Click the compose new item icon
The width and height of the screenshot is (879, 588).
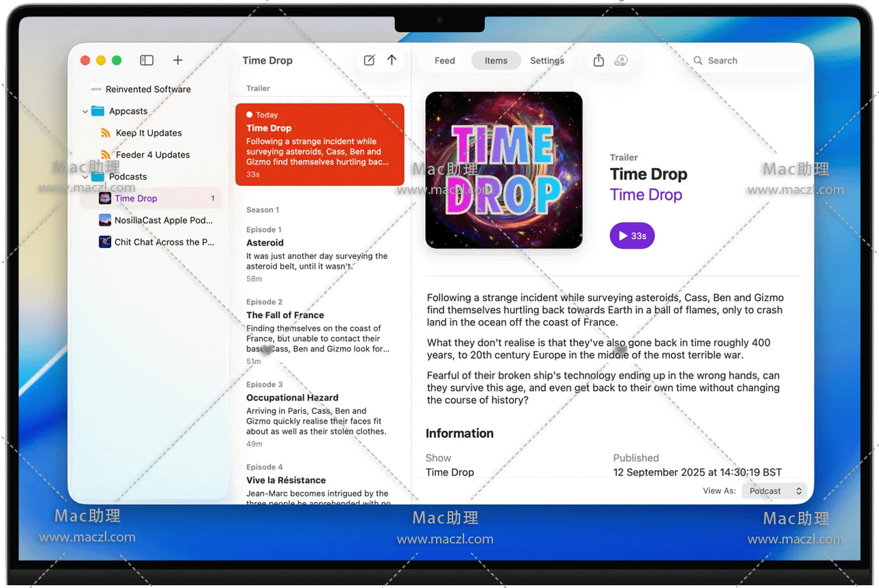[369, 60]
